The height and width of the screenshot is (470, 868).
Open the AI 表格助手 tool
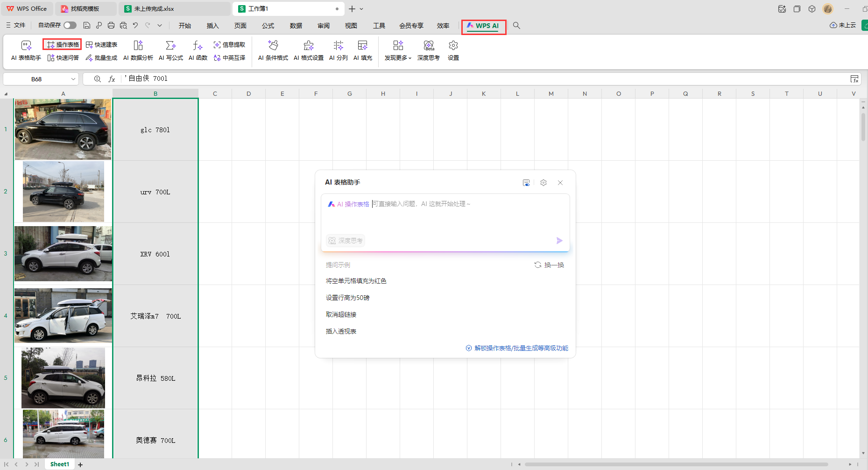pyautogui.click(x=26, y=50)
